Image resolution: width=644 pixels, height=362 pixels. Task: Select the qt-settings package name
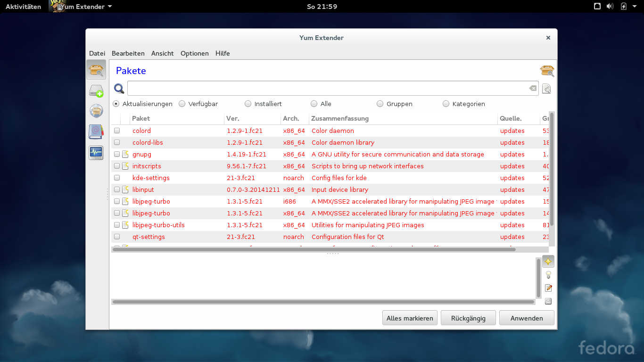point(149,237)
